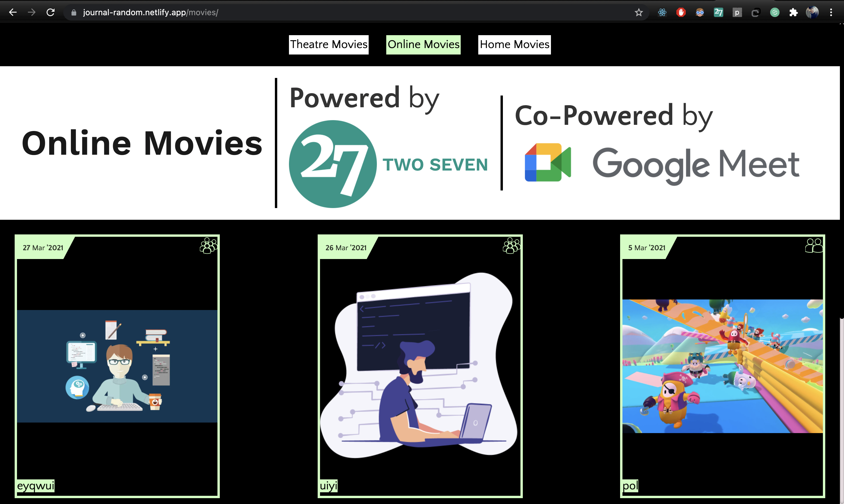Switch to the Theatre Movies tab

pos(329,45)
